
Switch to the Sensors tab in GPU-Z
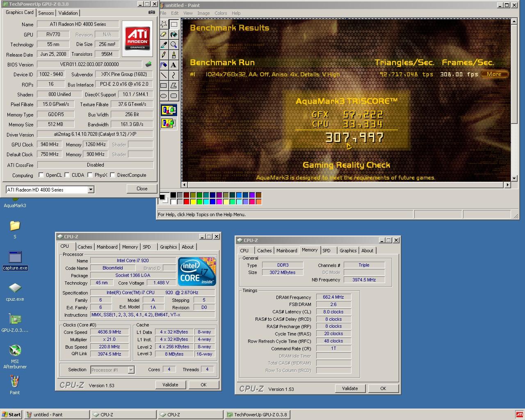46,13
